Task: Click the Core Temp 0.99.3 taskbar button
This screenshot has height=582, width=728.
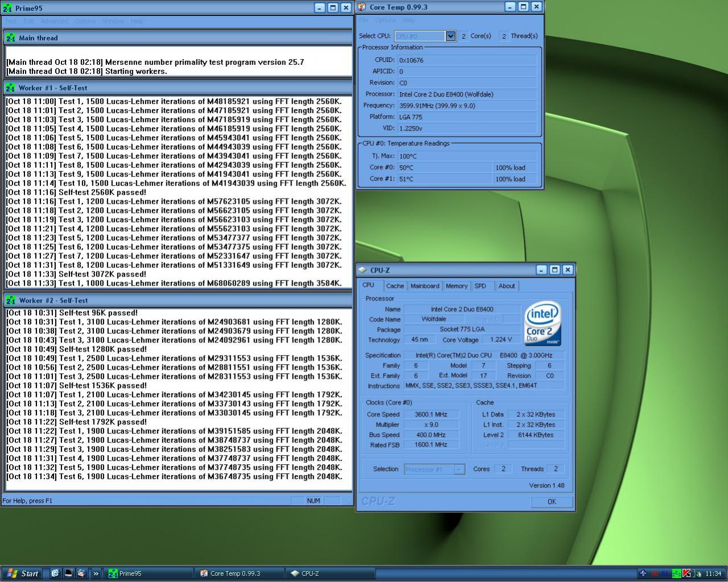Action: click(240, 573)
